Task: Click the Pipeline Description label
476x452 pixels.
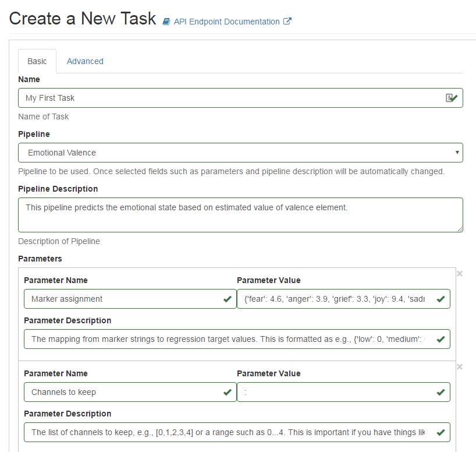Action: 58,189
